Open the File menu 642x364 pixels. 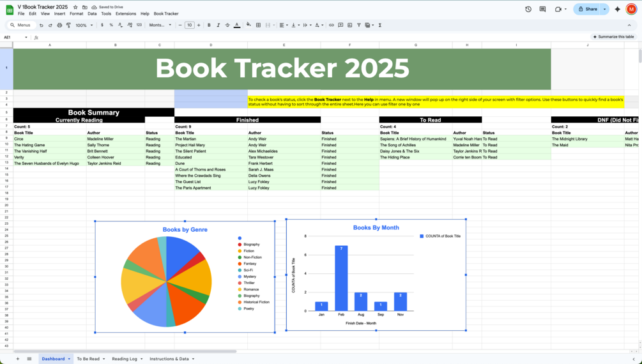click(21, 13)
